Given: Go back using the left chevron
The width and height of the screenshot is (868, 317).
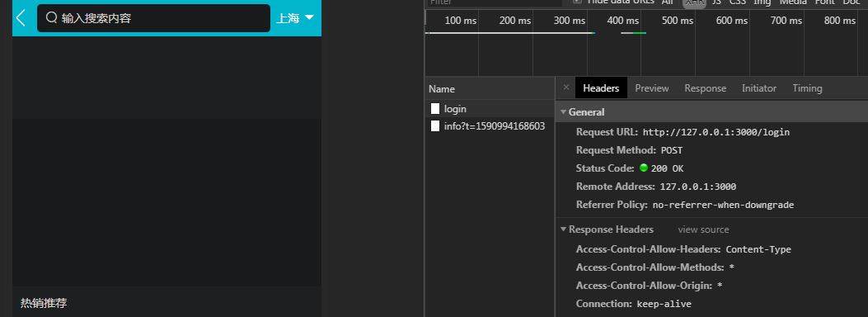Looking at the screenshot, I should click(21, 17).
